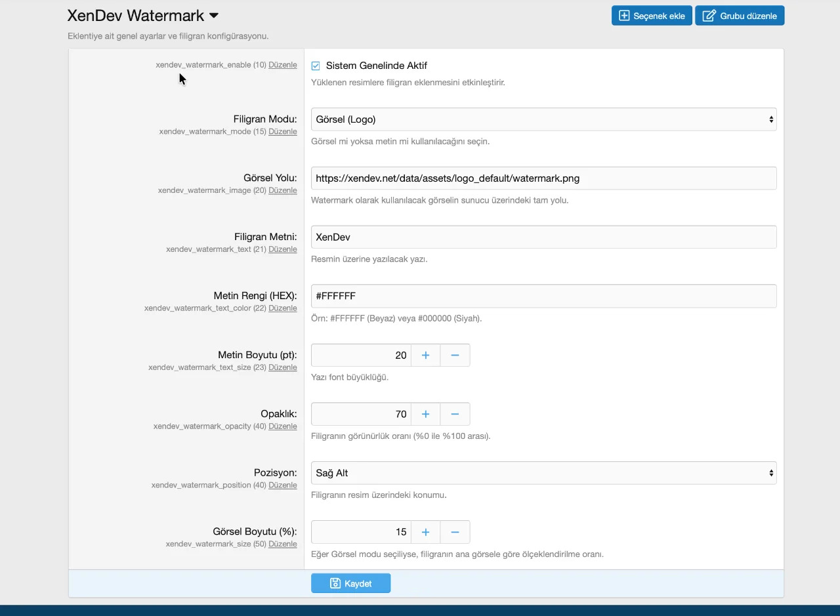Click the minus on Metin Boyutu stepper

click(455, 355)
